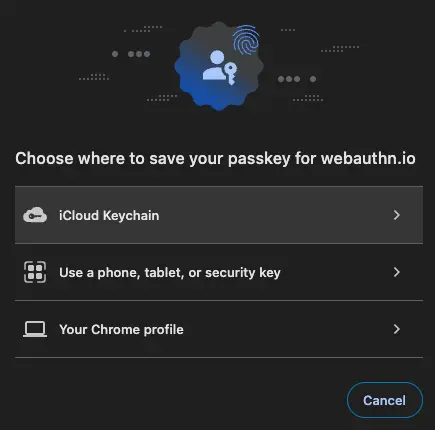
Task: Click the iCloud Keychain label text
Action: tap(109, 215)
